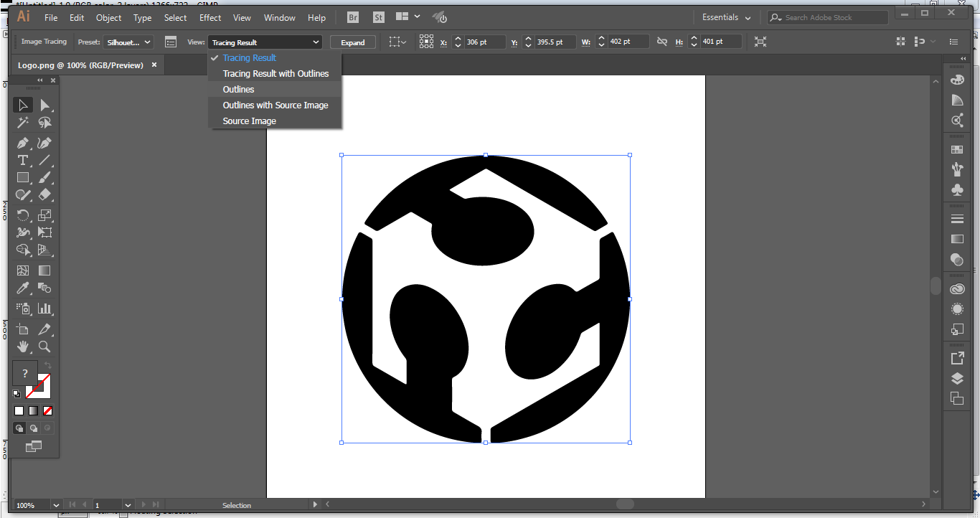Pick the Width/Warp tool

pos(23,232)
